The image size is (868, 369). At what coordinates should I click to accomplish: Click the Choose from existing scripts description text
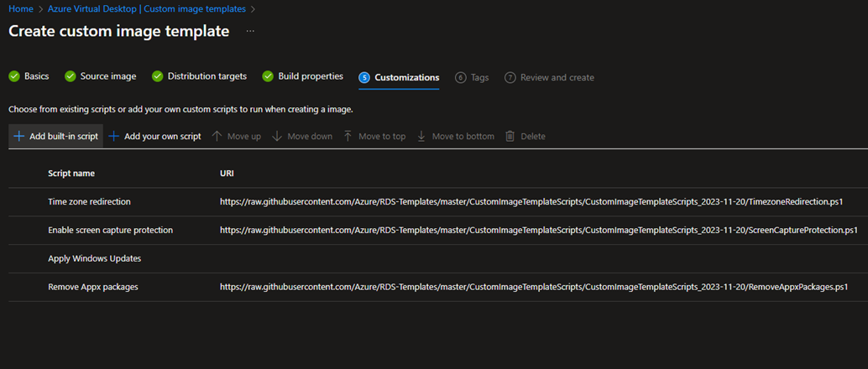tap(180, 110)
